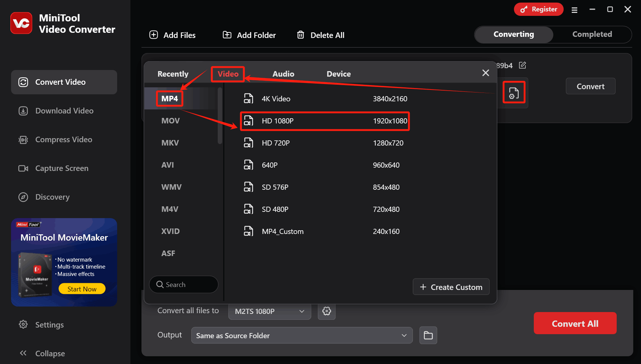Close the format selection popup

[x=486, y=73]
